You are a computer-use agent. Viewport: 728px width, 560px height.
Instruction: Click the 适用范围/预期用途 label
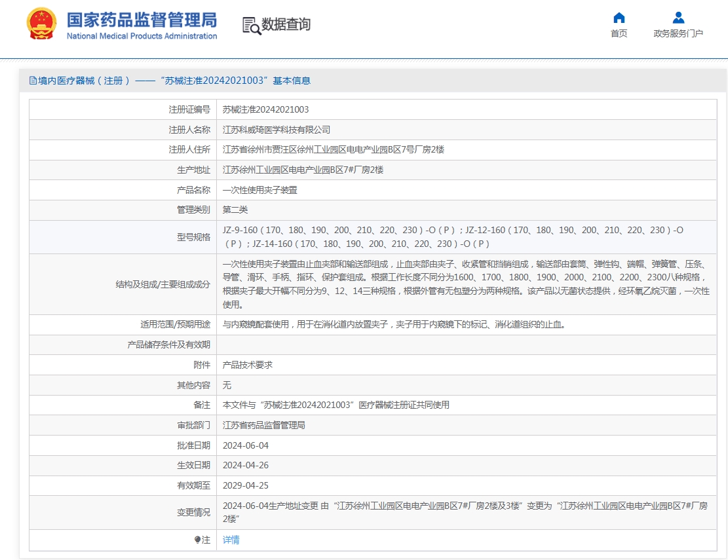(176, 325)
